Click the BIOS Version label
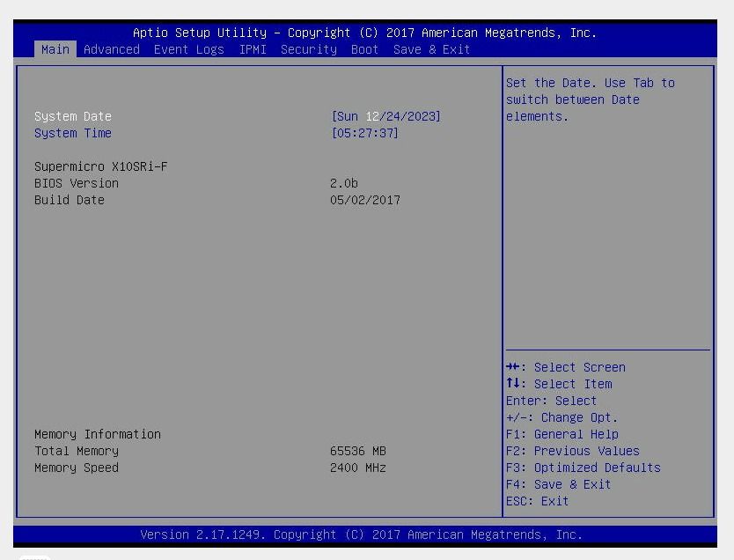The width and height of the screenshot is (734, 560). point(77,183)
